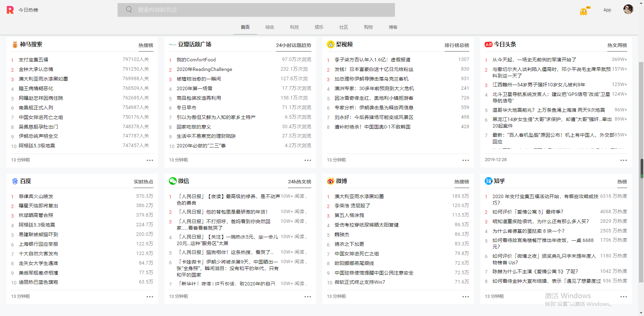Screen dimensions: 644x316
Task: Open 梨视频 排行榜总榜 label
Action: pyautogui.click(x=457, y=45)
